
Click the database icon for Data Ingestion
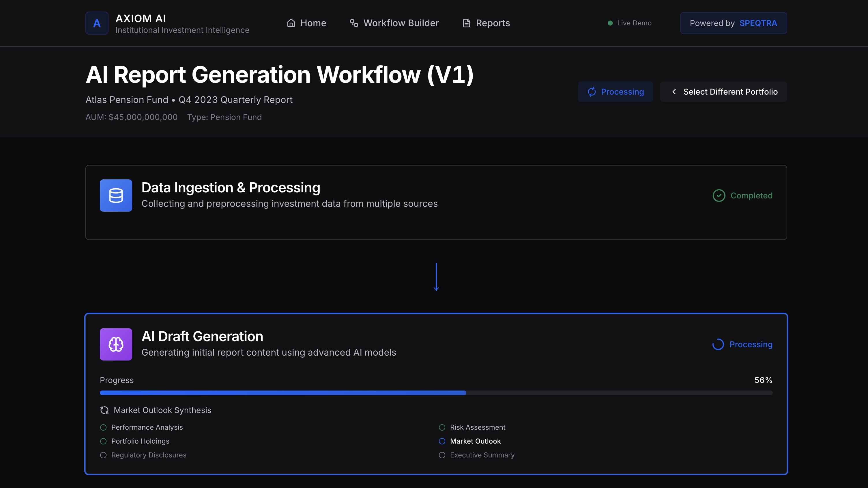click(116, 195)
